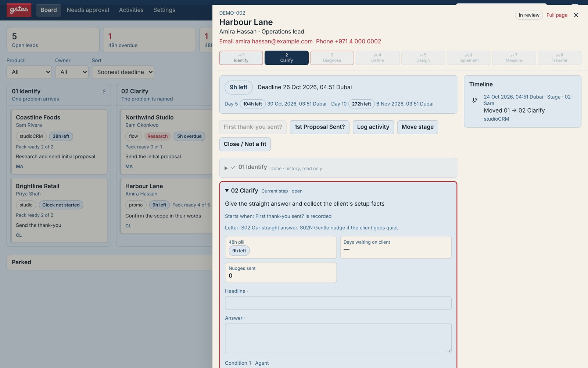This screenshot has height=368, width=588.
Task: Click the 1 48h overdue summary tile
Action: coord(149,40)
